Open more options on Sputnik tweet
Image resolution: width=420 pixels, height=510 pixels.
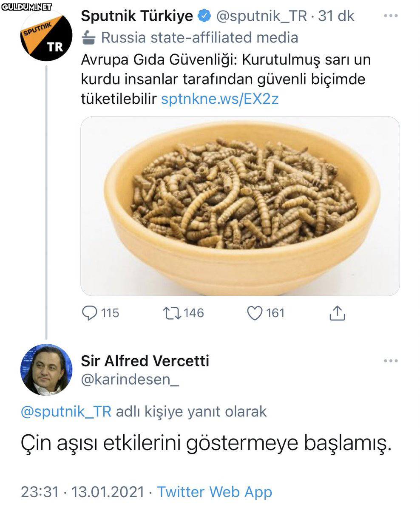click(x=390, y=16)
